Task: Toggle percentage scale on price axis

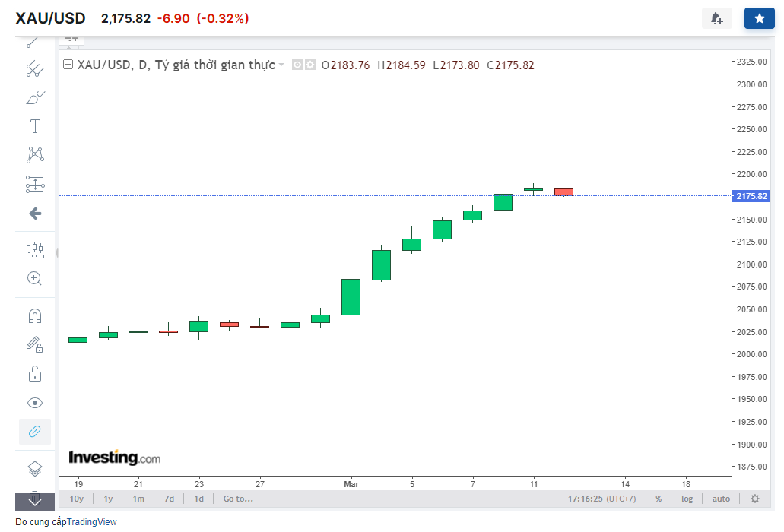Action: click(659, 499)
